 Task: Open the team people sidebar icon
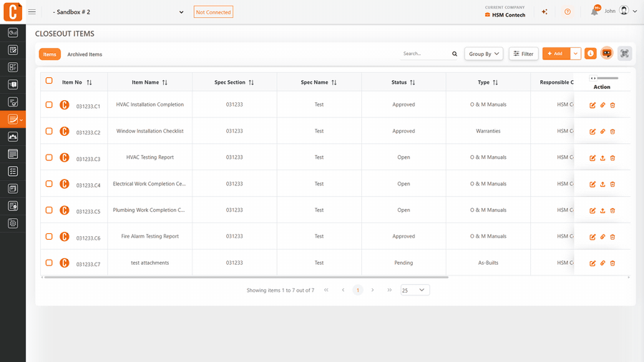coord(13,137)
